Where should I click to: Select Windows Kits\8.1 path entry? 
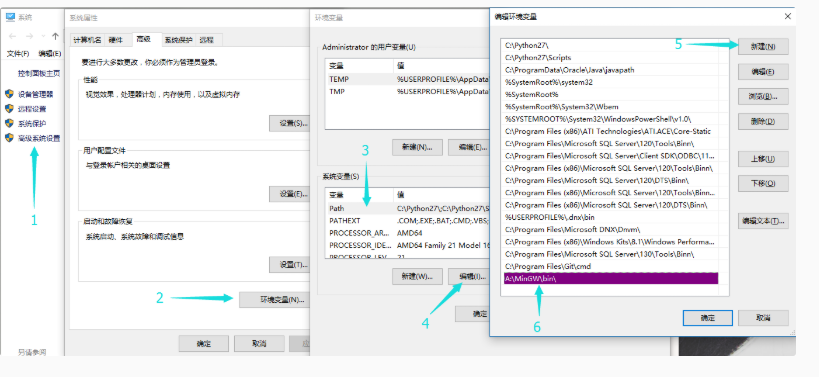pos(611,242)
